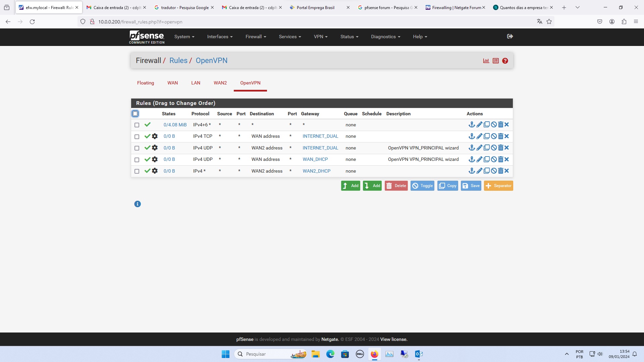Screen dimensions: 644x362
Task: Click the translate page icon in address bar
Action: (540, 21)
